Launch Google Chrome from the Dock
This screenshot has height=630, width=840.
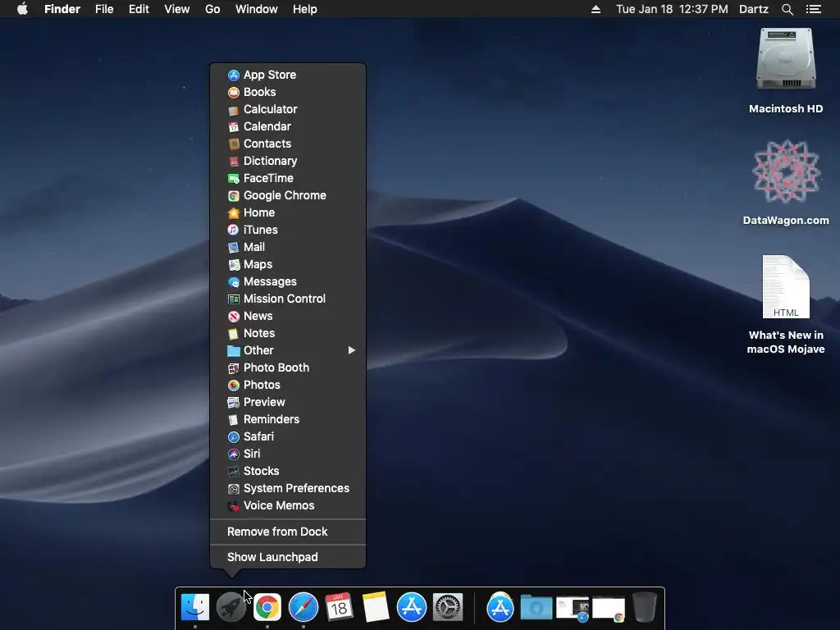click(267, 607)
